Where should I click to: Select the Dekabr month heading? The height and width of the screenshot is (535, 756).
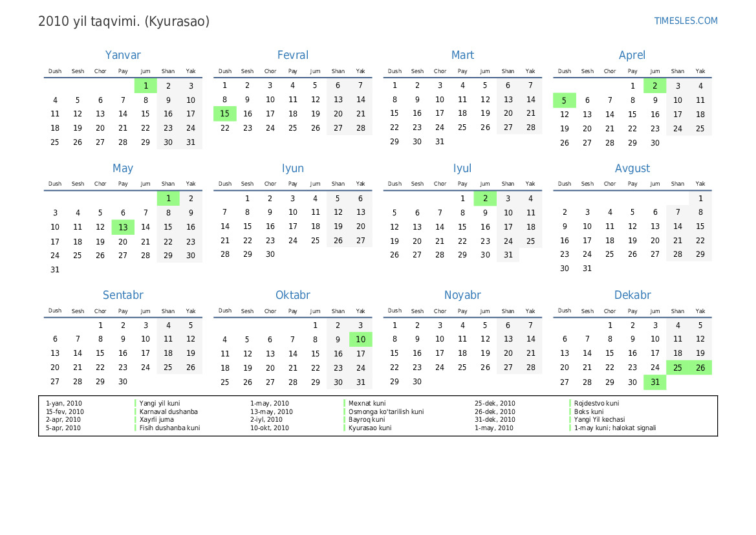coord(632,295)
